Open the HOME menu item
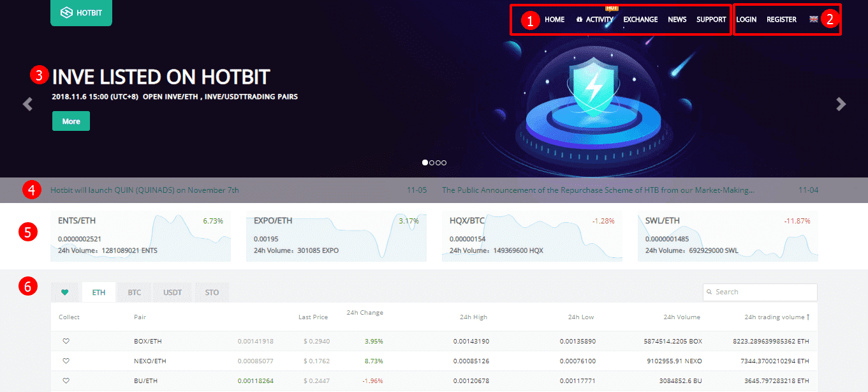 coord(554,20)
